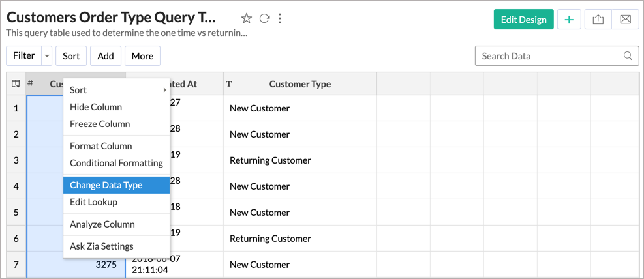
Task: Click the green plus create icon
Action: [569, 20]
